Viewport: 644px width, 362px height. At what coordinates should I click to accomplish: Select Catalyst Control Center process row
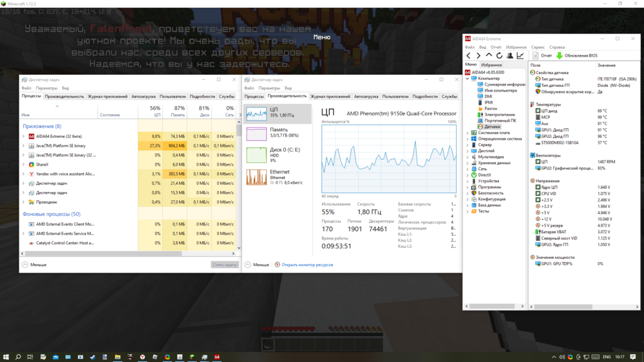pyautogui.click(x=129, y=243)
